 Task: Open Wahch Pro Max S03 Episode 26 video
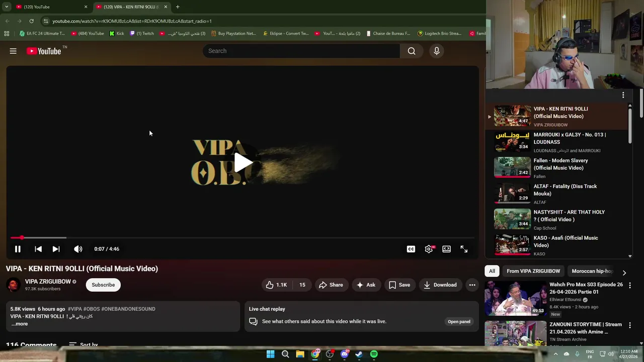586,288
